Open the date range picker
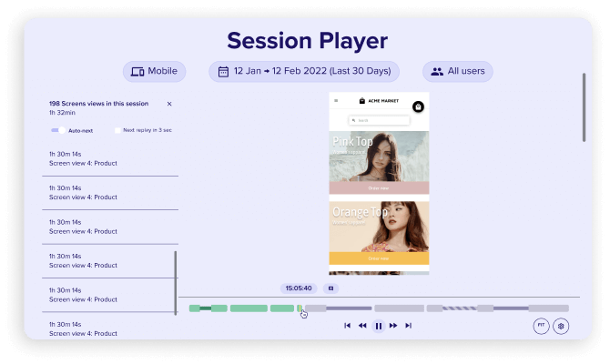 point(304,71)
